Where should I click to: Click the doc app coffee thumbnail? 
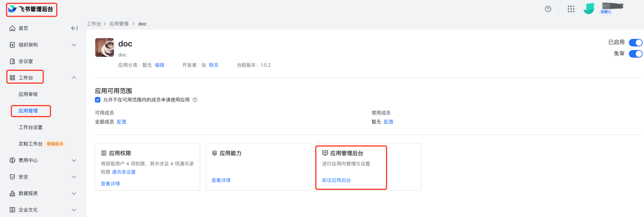104,47
